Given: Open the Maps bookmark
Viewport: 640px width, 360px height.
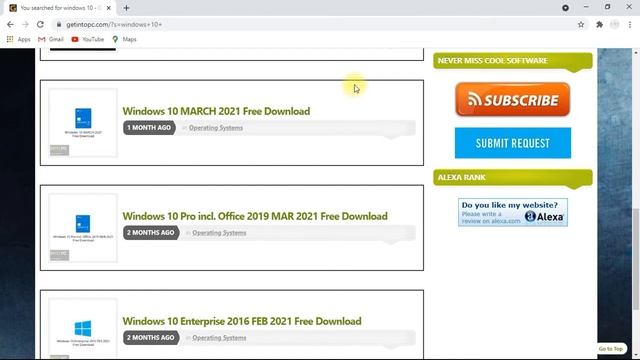Looking at the screenshot, I should 124,39.
